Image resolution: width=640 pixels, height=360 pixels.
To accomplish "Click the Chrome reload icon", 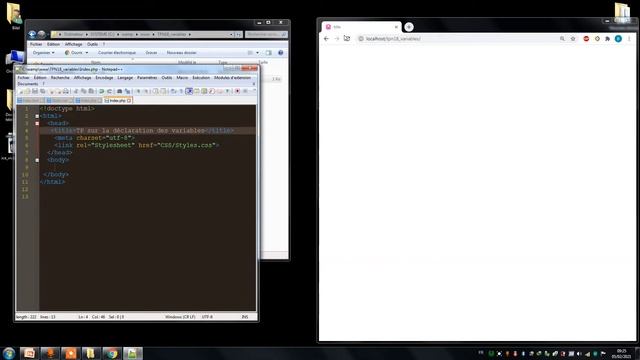I will coord(347,39).
